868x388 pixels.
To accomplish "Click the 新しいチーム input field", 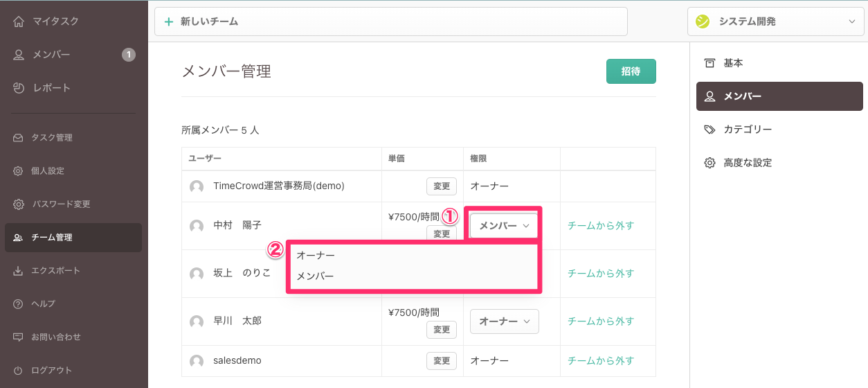I will (391, 21).
